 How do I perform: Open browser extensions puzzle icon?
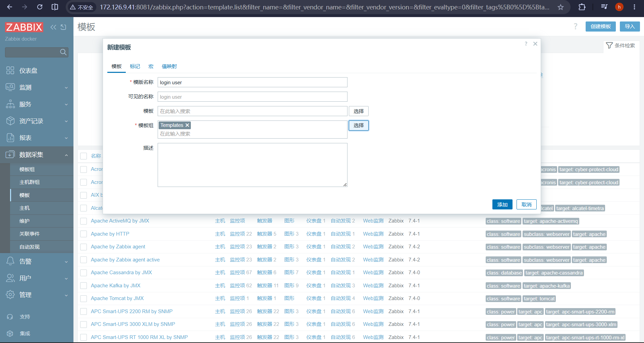coord(582,7)
